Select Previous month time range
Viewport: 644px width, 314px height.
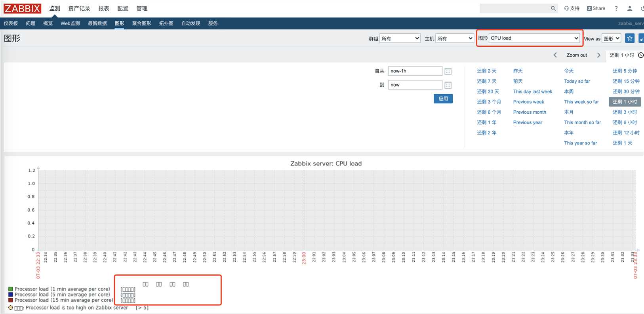(x=530, y=112)
